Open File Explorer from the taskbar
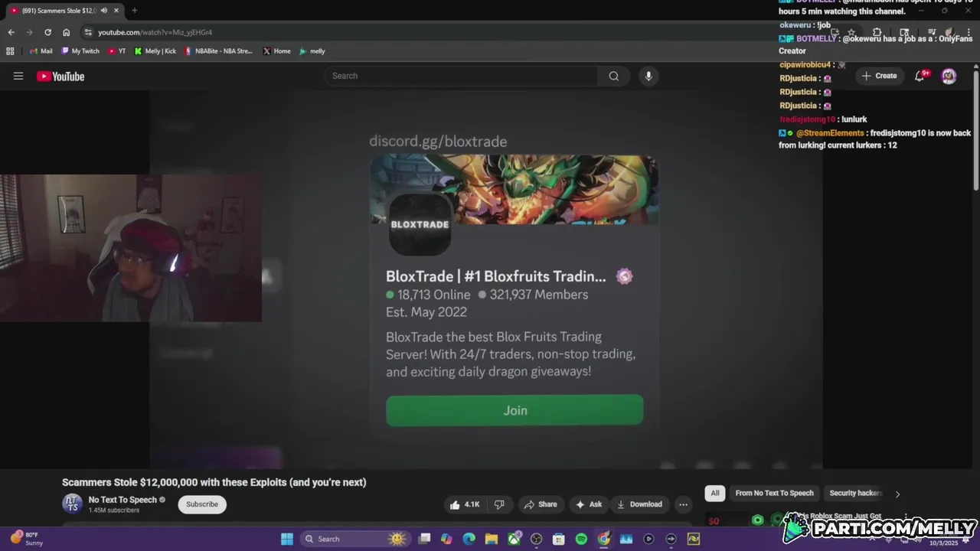This screenshot has width=980, height=551. pos(491,539)
